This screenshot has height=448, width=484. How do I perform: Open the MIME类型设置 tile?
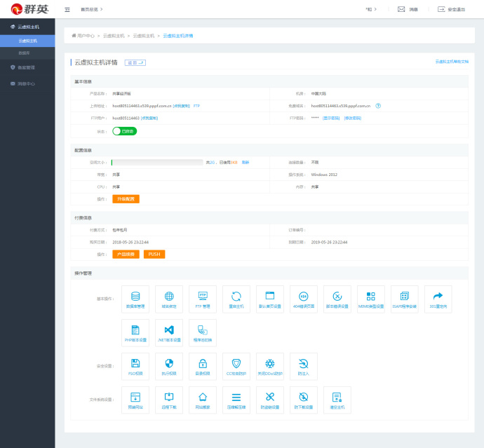tap(371, 299)
